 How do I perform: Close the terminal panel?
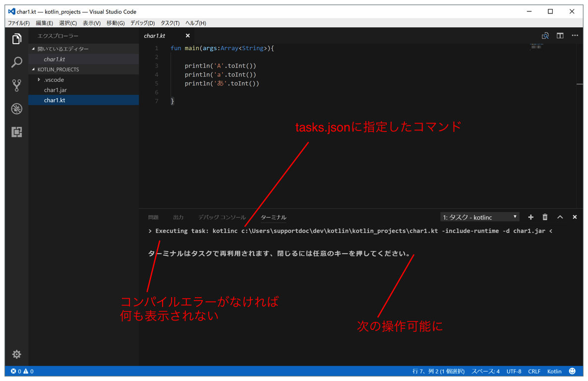click(575, 217)
